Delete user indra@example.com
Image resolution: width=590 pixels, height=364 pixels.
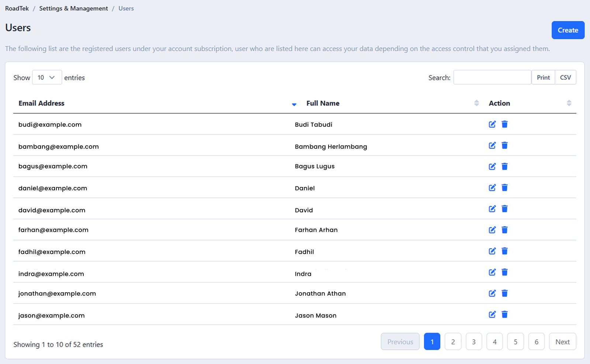[504, 272]
